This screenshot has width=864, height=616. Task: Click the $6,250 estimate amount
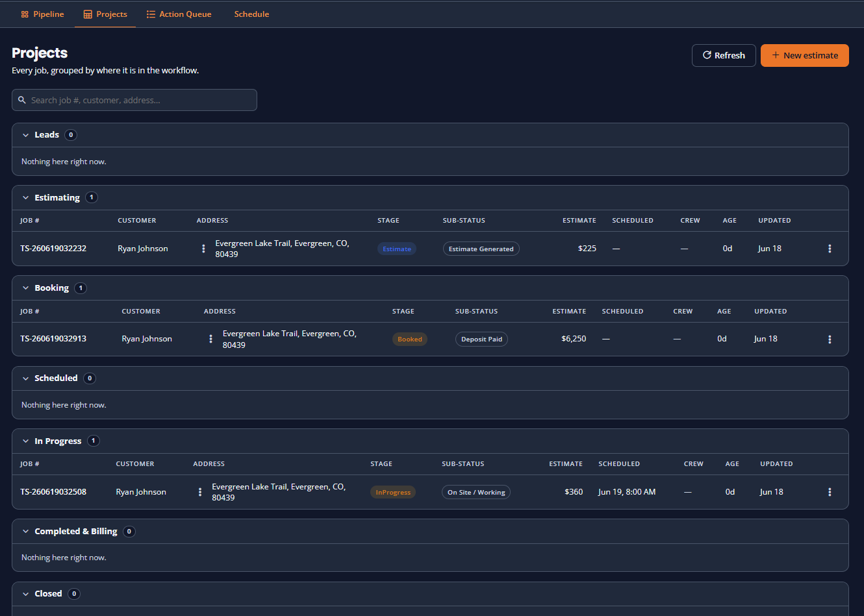click(x=574, y=339)
